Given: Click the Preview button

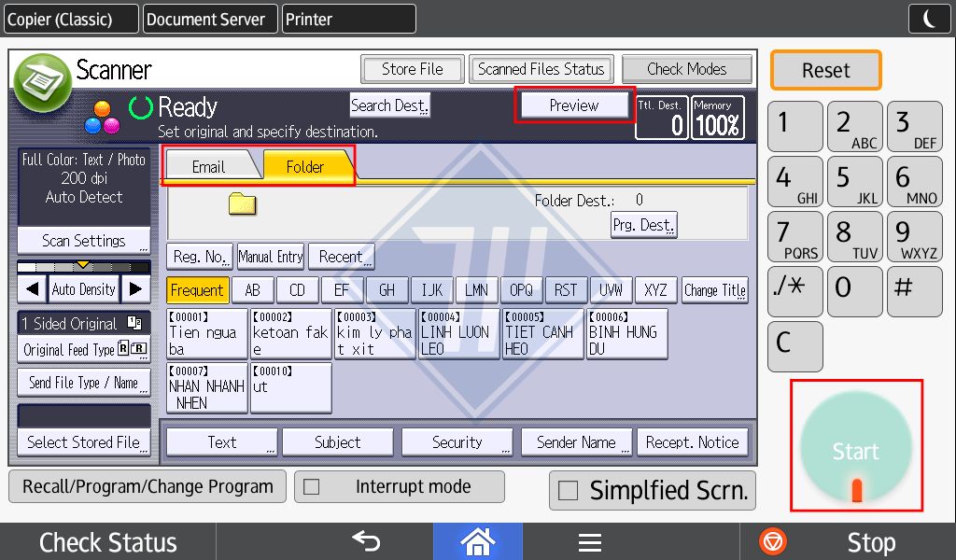Looking at the screenshot, I should (574, 105).
